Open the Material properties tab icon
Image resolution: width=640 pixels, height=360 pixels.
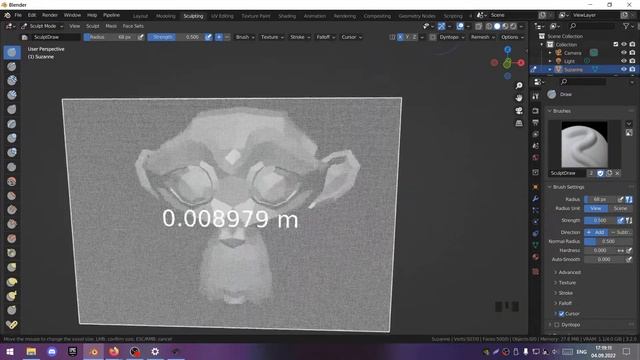coord(536,257)
